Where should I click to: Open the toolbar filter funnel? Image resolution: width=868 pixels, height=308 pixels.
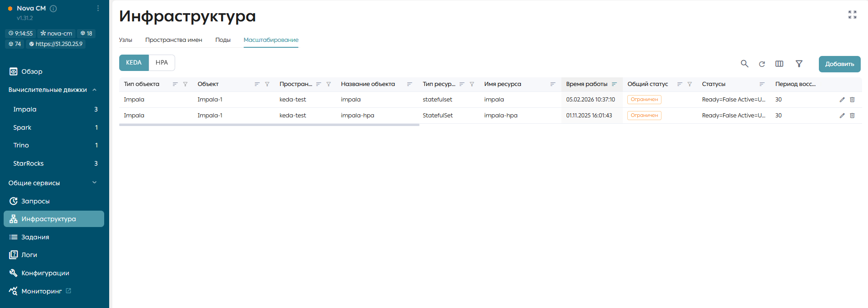point(799,64)
